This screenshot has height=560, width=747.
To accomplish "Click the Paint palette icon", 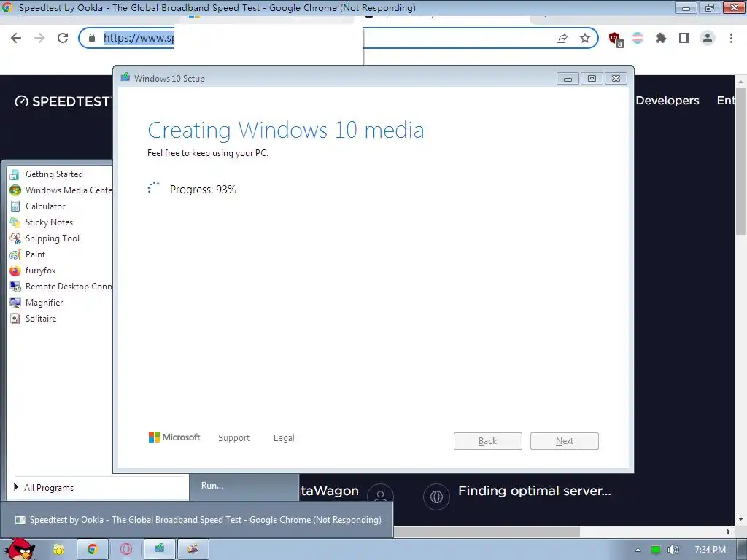I will (15, 254).
